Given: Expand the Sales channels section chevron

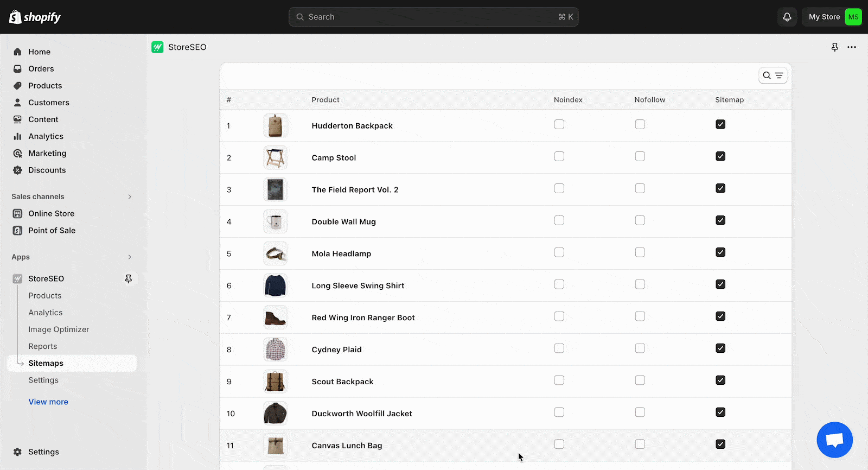Looking at the screenshot, I should [130, 196].
